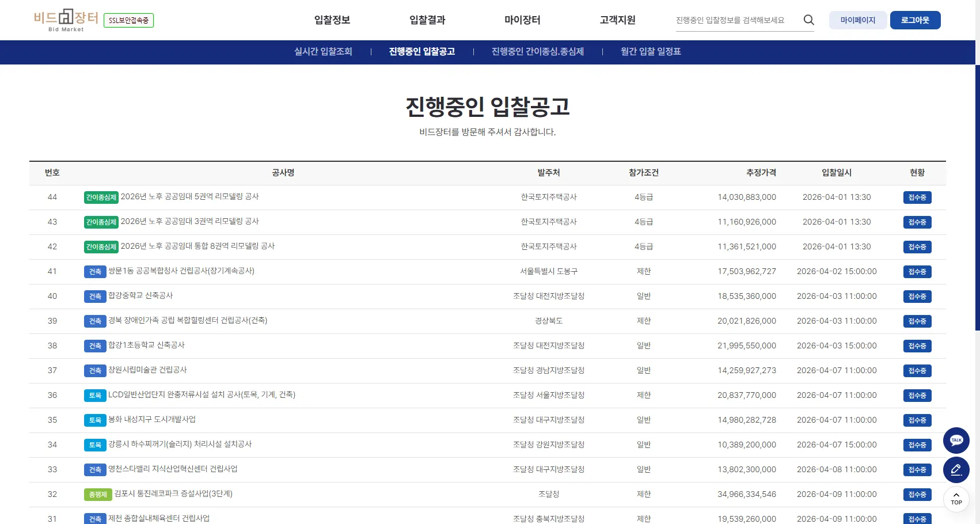Click the 입찰일시 column header
The width and height of the screenshot is (980, 524).
pyautogui.click(x=837, y=173)
